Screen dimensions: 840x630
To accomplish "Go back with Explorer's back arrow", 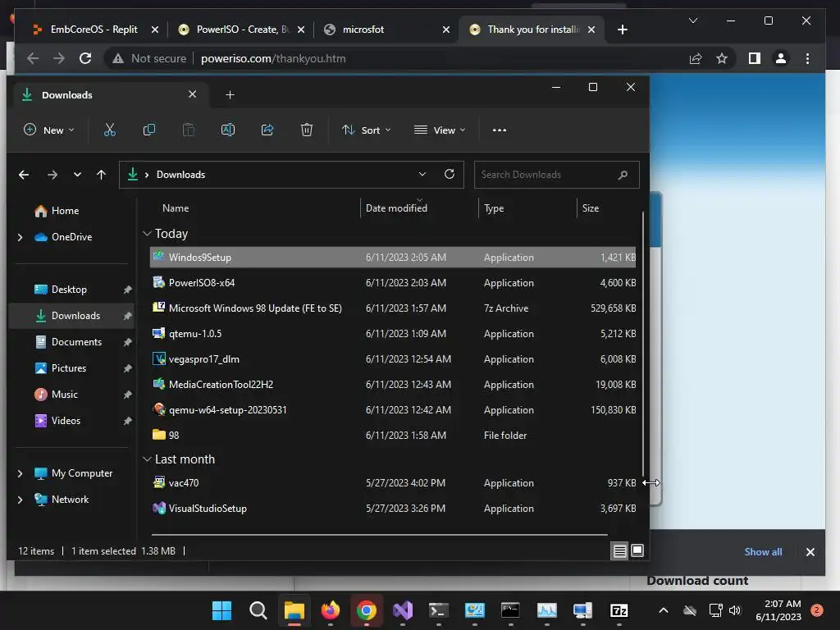I will click(x=24, y=175).
